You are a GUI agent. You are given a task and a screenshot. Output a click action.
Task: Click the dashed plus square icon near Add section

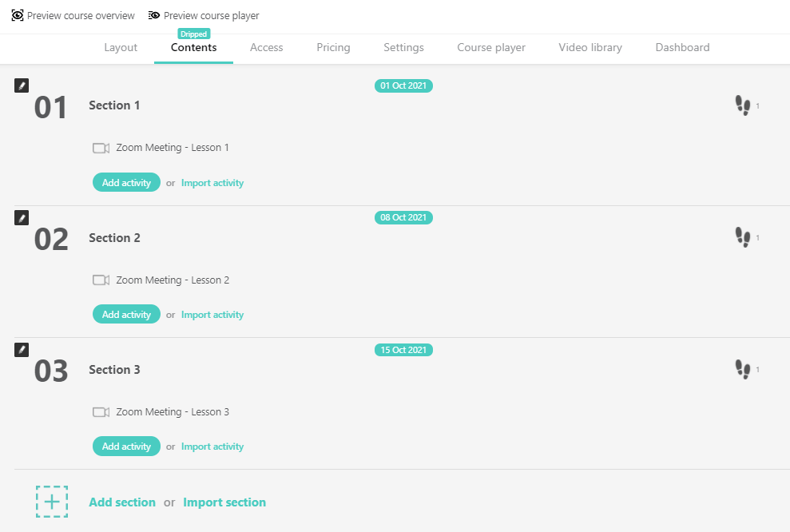tap(51, 501)
